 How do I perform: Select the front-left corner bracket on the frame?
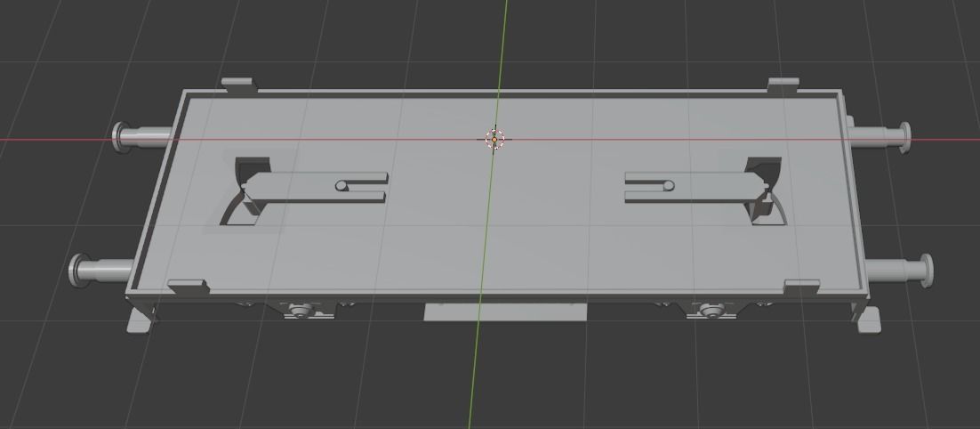point(189,287)
